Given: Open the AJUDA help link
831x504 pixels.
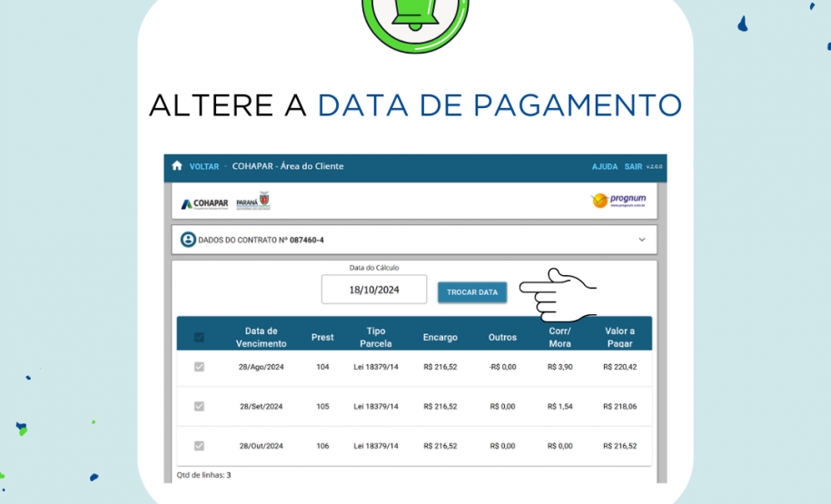Looking at the screenshot, I should point(605,166).
